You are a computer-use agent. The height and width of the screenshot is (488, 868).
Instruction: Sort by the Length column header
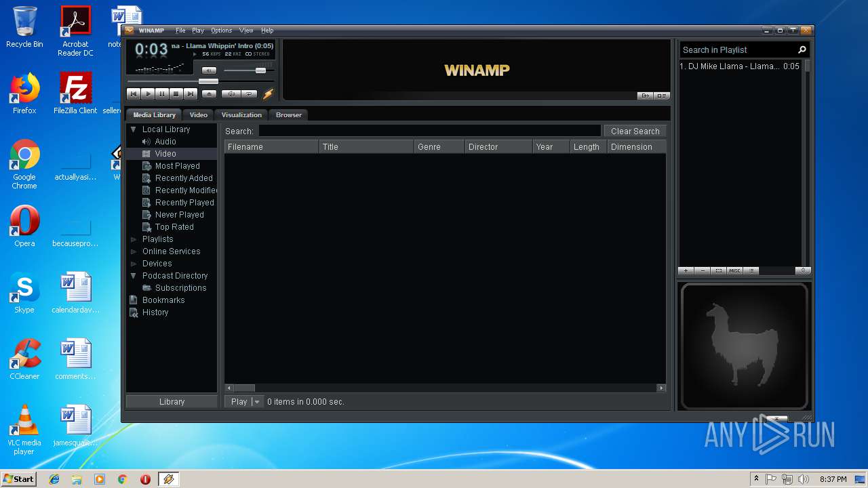coord(589,146)
